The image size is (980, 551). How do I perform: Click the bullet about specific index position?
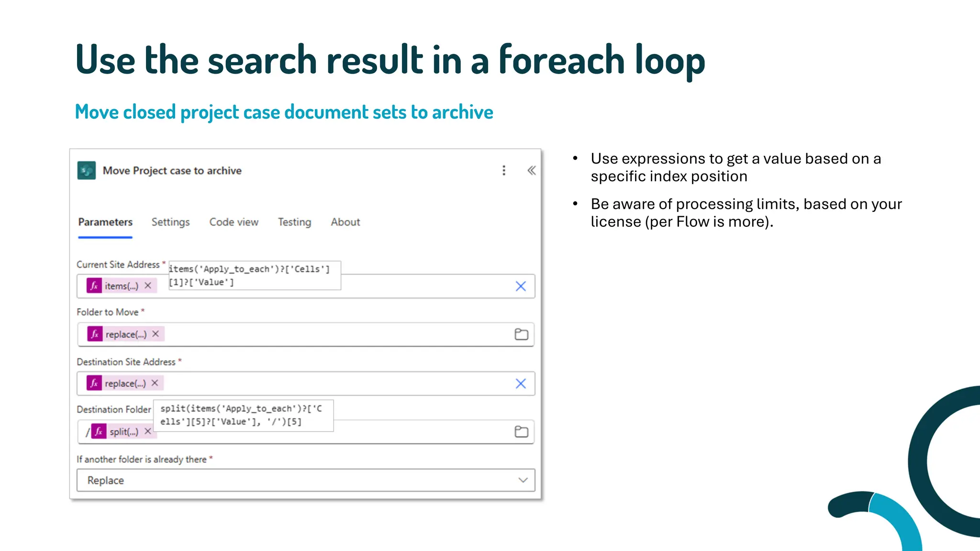[x=735, y=167]
